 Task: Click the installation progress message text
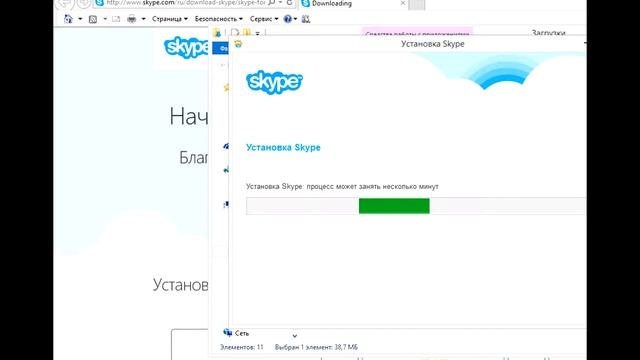pos(342,186)
